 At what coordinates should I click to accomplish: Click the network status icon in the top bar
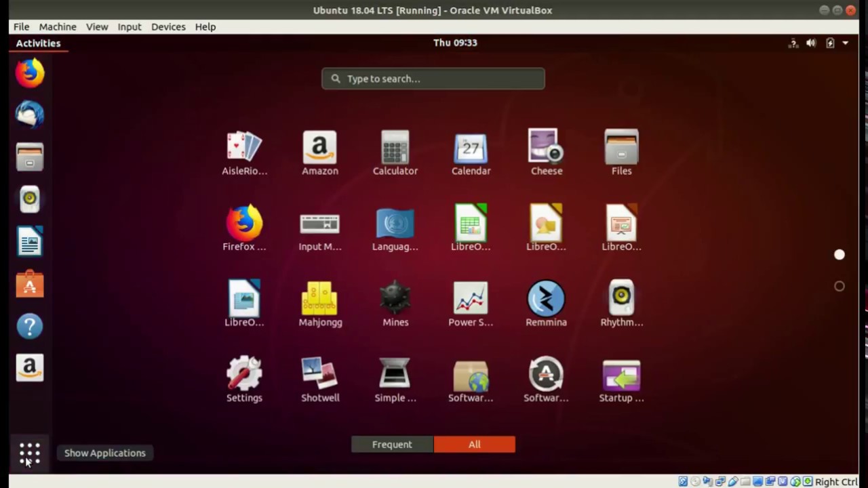coord(793,43)
